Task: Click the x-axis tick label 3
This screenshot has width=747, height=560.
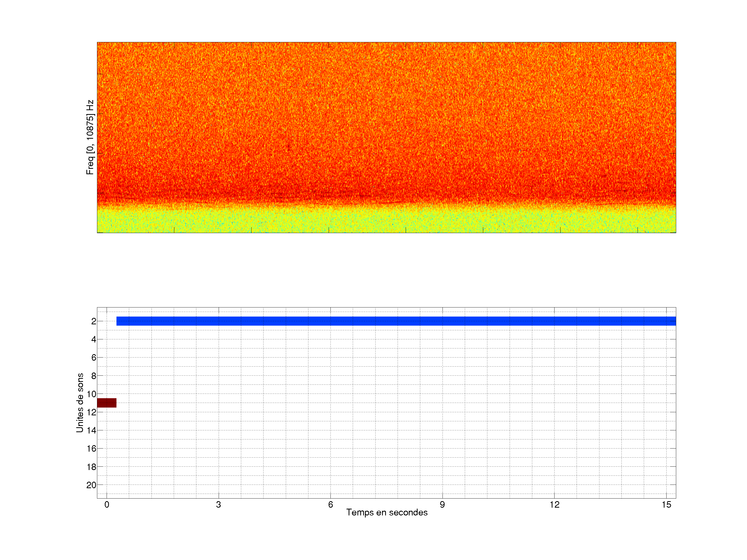Action: click(218, 505)
